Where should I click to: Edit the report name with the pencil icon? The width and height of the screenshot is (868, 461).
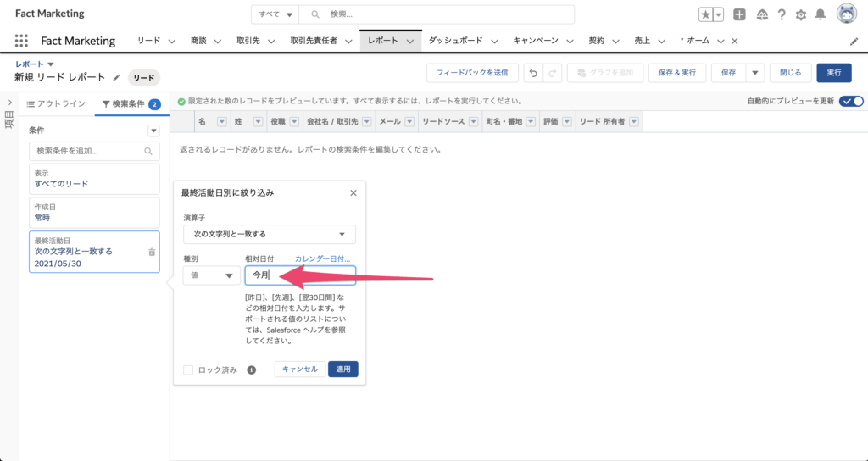point(116,77)
